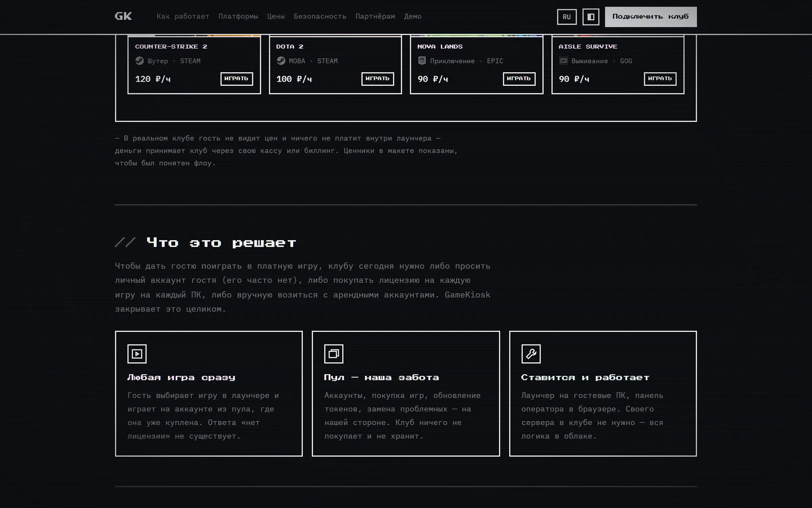Go to the Платформы section
Image resolution: width=812 pixels, height=508 pixels.
pyautogui.click(x=238, y=16)
